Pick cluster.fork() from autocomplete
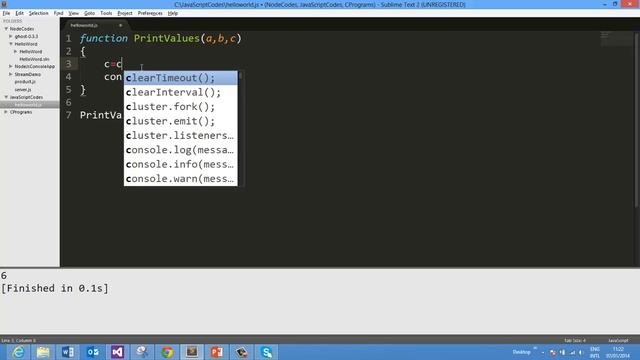Image resolution: width=640 pixels, height=360 pixels. point(180,107)
